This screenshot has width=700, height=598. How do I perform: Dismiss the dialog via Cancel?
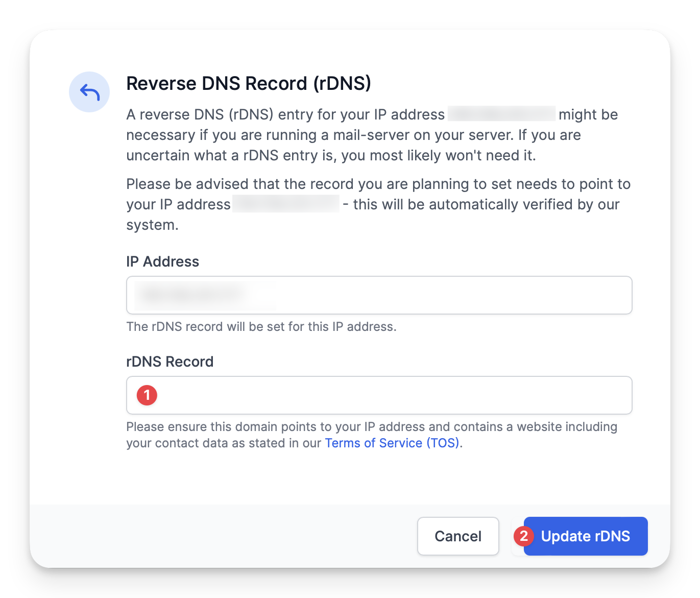457,536
